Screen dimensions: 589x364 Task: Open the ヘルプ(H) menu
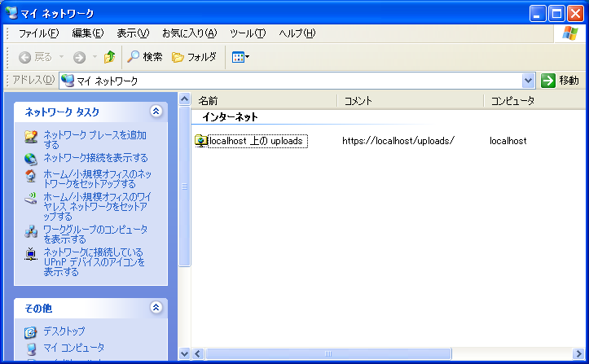297,33
